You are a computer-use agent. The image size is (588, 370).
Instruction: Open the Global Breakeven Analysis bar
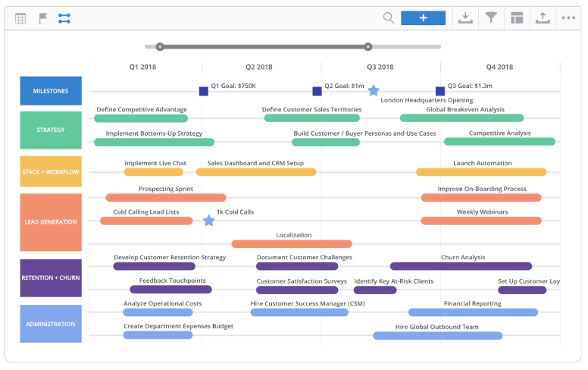tap(461, 118)
